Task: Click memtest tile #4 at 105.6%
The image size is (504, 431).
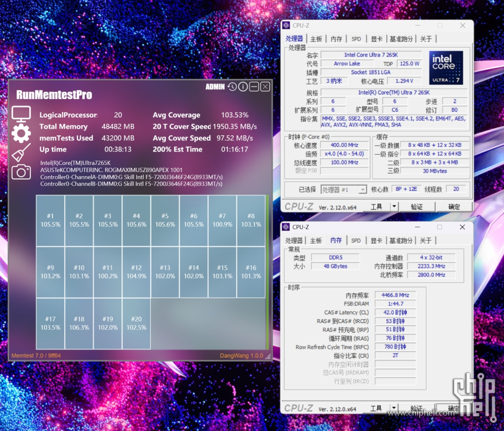Action: tap(136, 221)
